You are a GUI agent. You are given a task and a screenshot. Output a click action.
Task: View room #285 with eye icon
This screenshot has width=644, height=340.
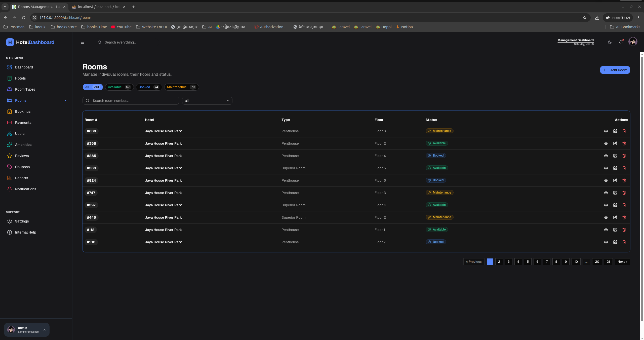pyautogui.click(x=606, y=156)
